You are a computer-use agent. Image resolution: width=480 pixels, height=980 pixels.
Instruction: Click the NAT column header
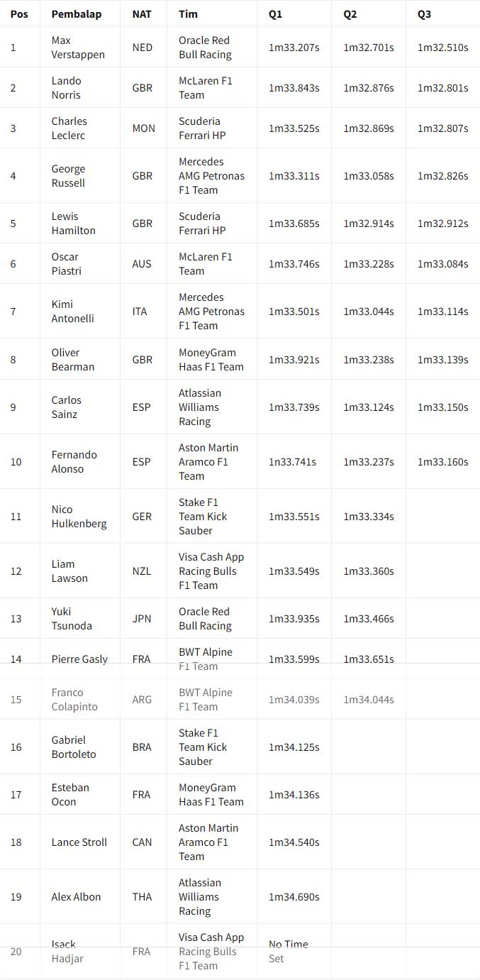point(142,14)
